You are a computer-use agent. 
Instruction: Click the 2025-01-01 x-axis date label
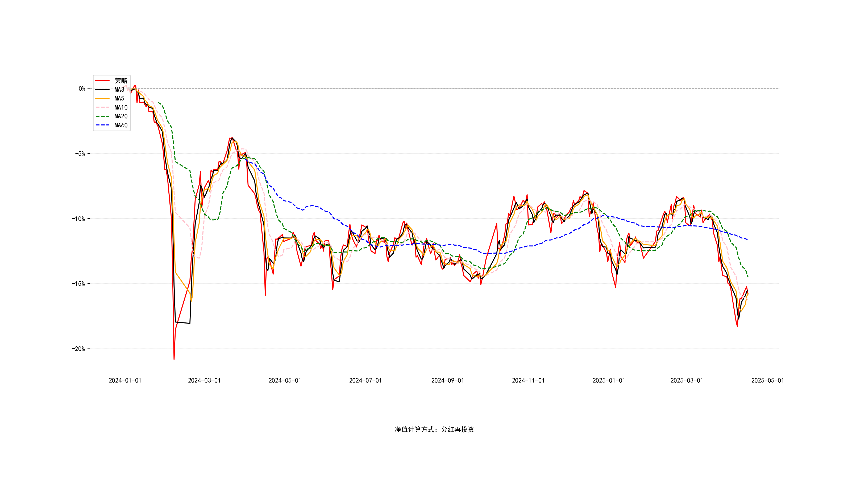click(x=609, y=380)
